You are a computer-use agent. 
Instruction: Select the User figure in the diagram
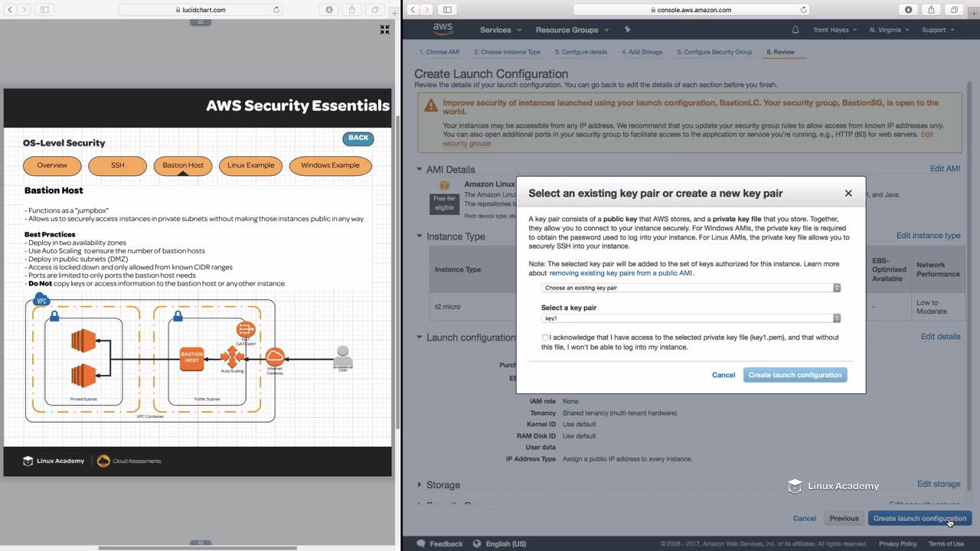point(343,357)
